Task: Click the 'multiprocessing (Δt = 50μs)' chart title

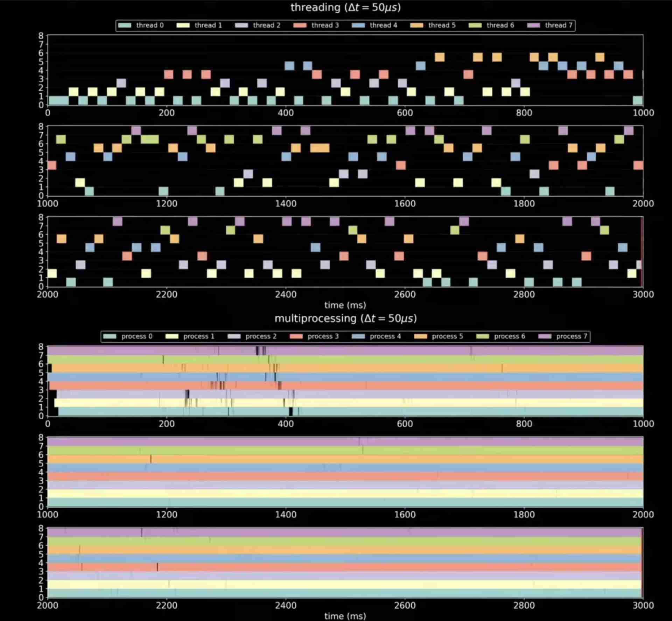Action: click(x=345, y=319)
